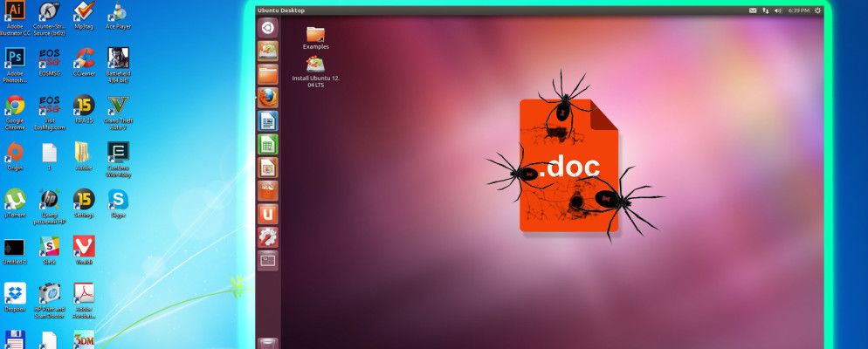Launch CCleaner from the desktop

click(x=84, y=61)
